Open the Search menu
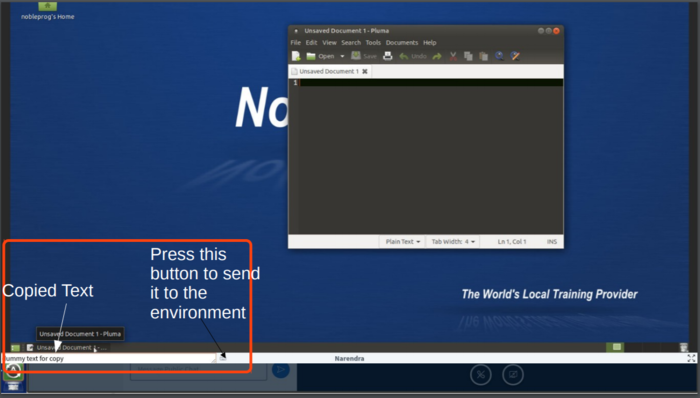The height and width of the screenshot is (398, 700). (x=351, y=43)
